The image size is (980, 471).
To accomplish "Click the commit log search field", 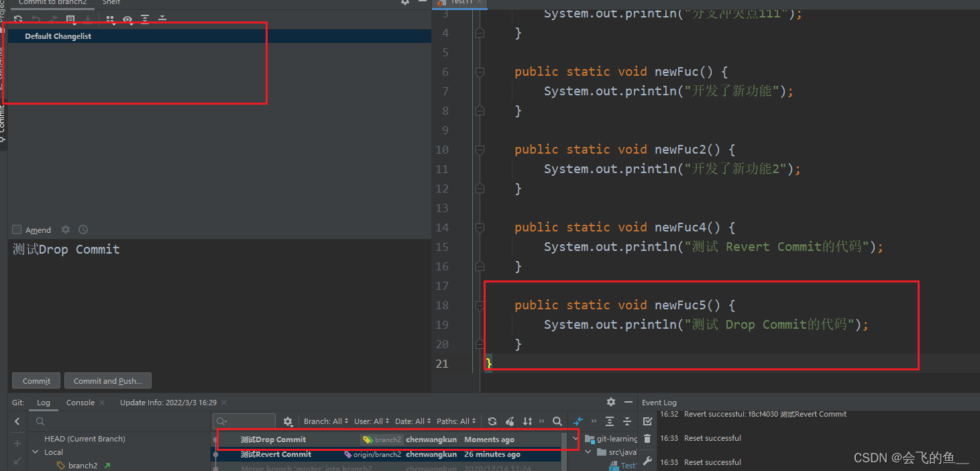I will (x=244, y=421).
